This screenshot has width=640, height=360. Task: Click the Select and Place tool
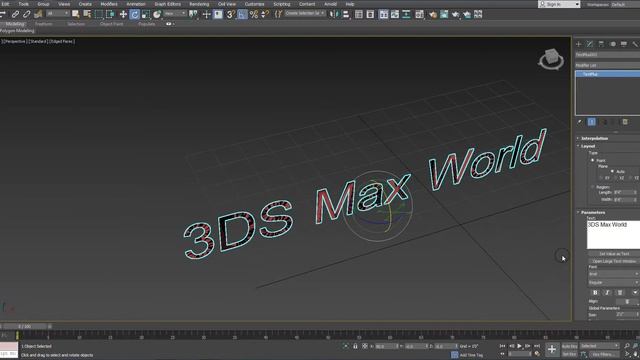(157, 14)
